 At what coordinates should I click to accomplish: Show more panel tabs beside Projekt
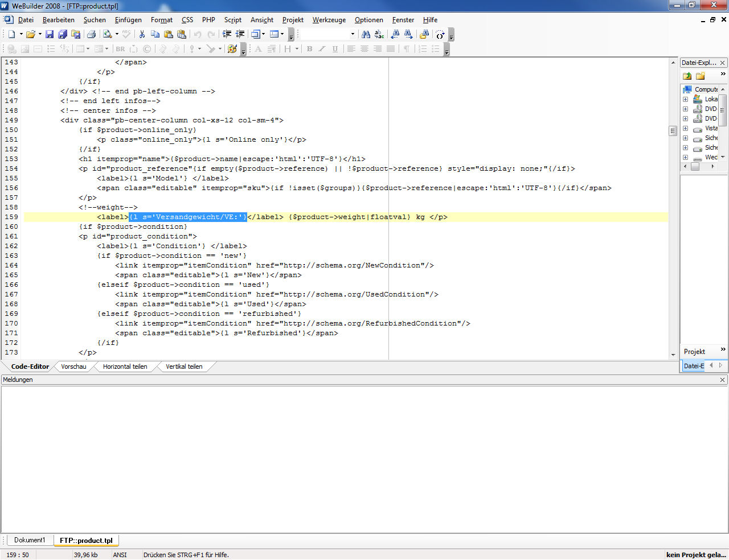point(723,349)
